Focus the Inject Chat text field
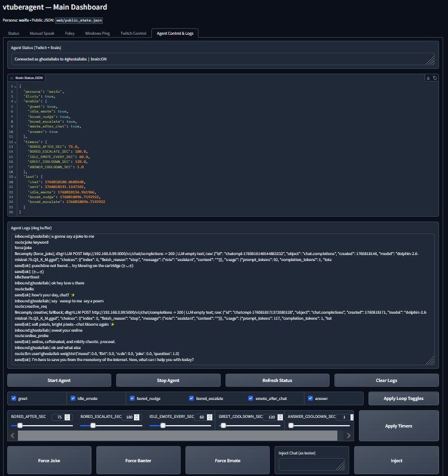Image resolution: width=448 pixels, height=476 pixels. coord(311,464)
